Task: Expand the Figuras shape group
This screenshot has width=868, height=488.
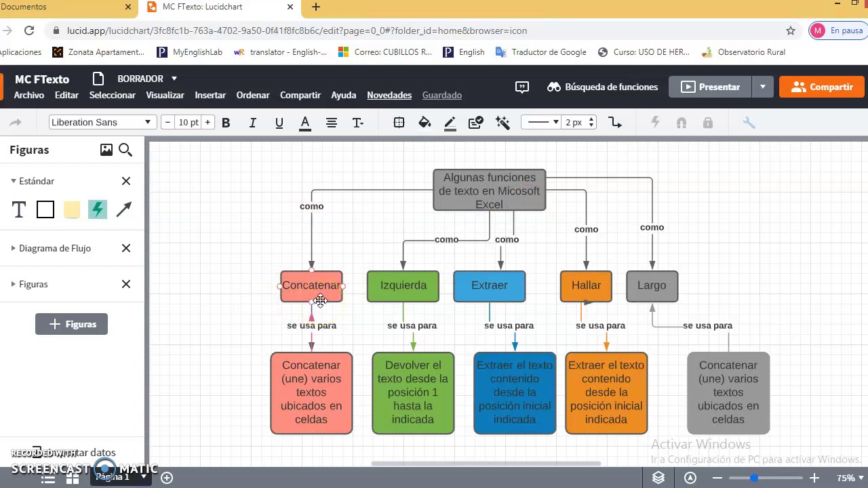Action: click(x=14, y=284)
